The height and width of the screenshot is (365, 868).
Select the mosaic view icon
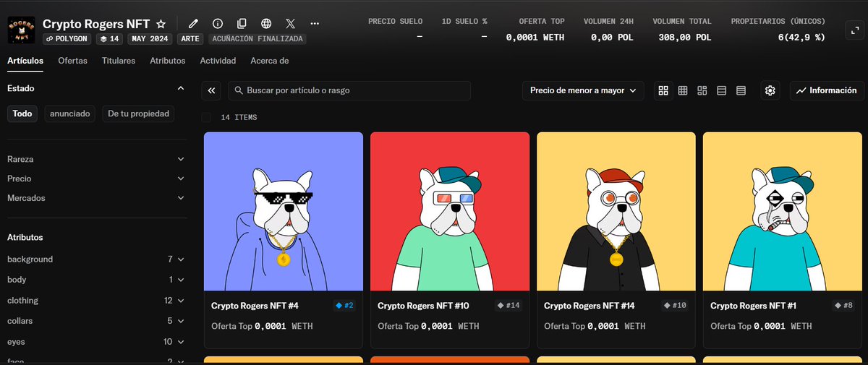point(702,90)
